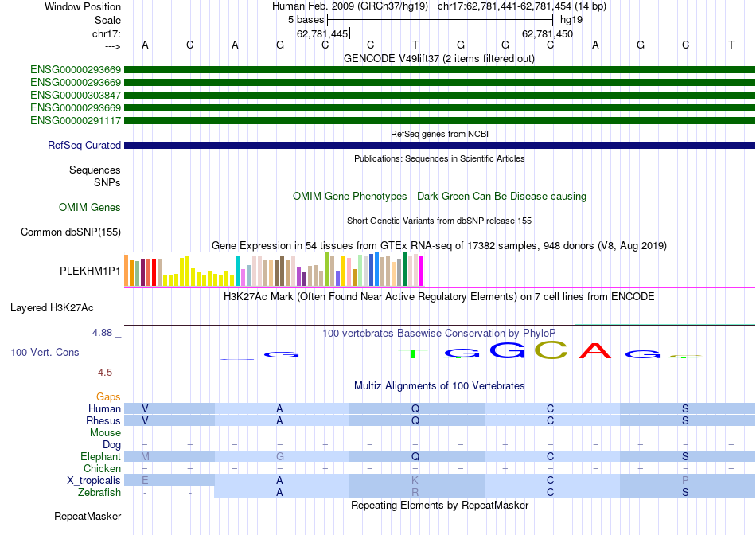Click the Dog species label

click(x=112, y=445)
